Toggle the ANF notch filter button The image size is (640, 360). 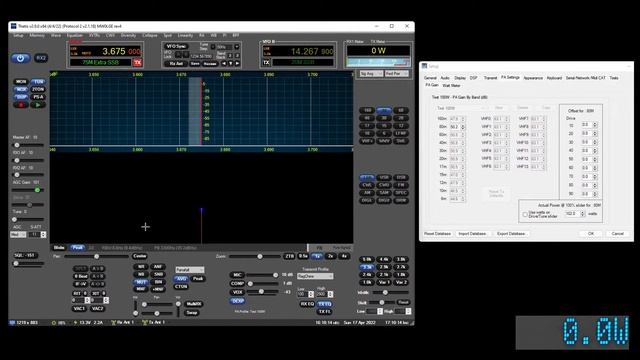tap(158, 267)
